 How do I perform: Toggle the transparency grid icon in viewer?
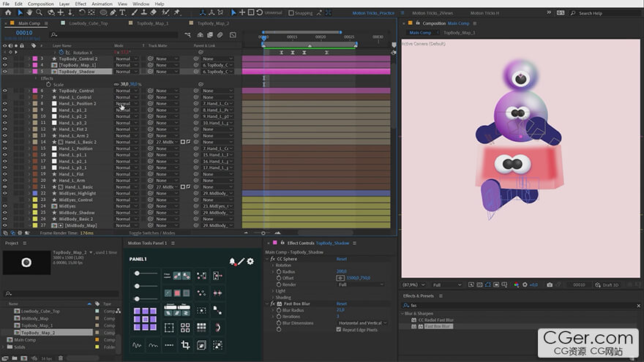click(479, 284)
